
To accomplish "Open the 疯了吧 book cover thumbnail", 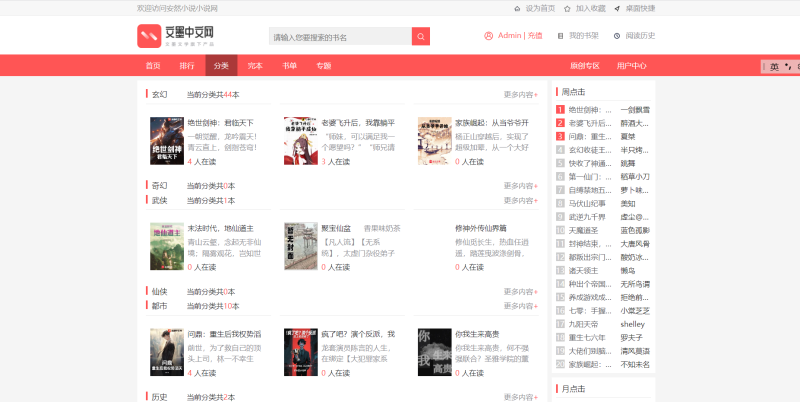I will click(301, 352).
